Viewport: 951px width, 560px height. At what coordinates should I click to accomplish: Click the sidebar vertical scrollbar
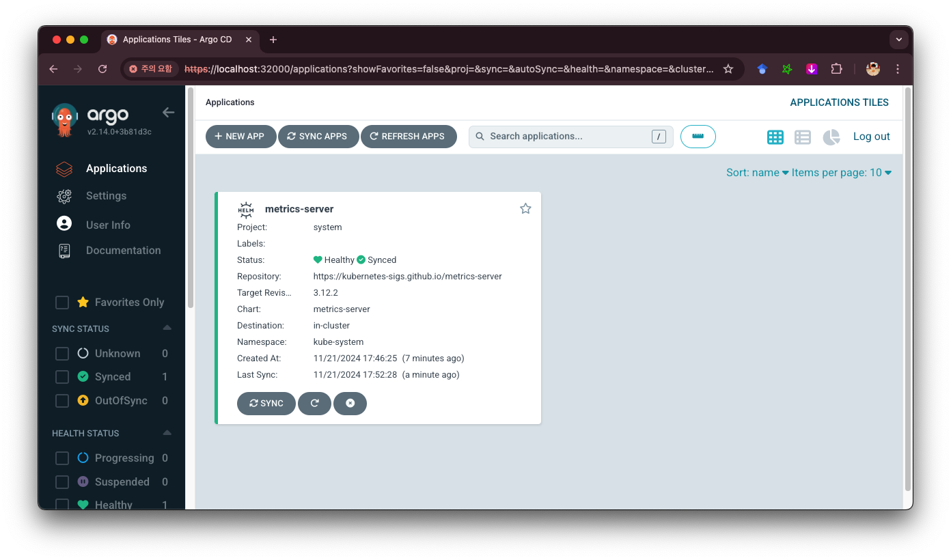190,198
